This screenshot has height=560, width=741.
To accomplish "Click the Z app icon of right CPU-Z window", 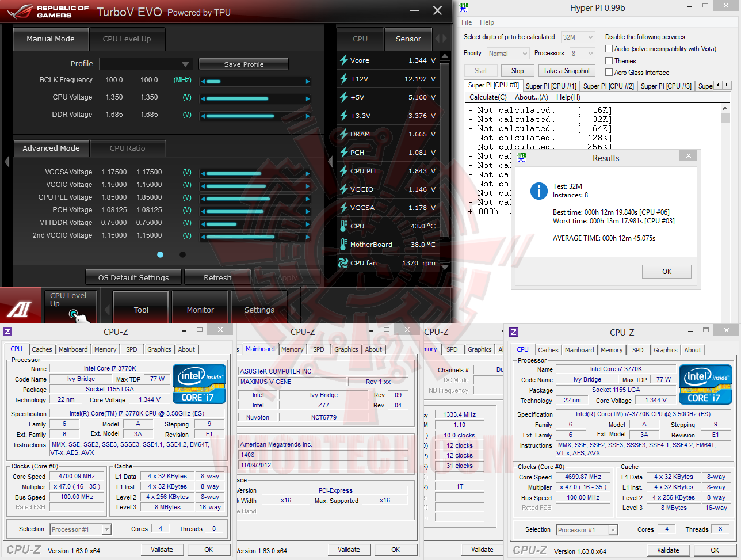I will pos(514,332).
